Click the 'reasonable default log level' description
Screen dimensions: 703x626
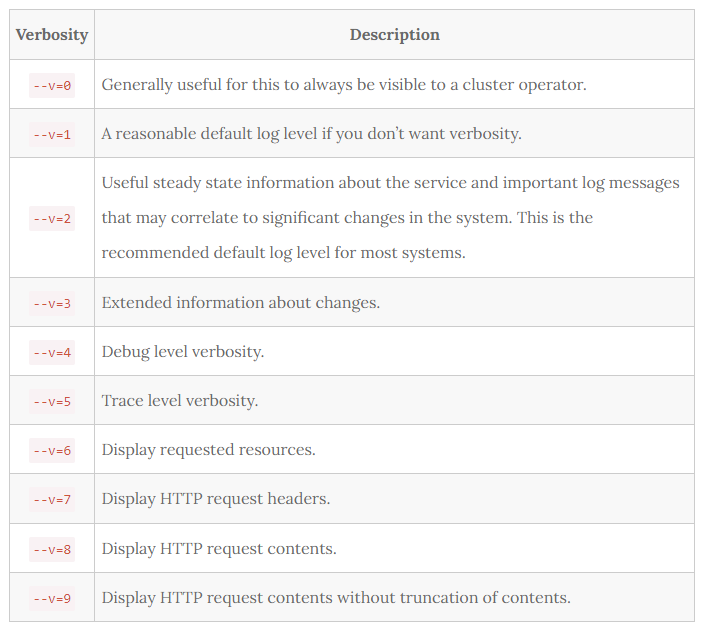(311, 134)
